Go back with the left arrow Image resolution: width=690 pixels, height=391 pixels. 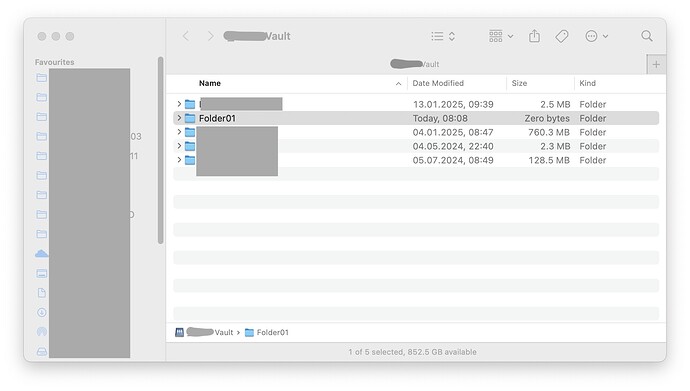coord(186,36)
